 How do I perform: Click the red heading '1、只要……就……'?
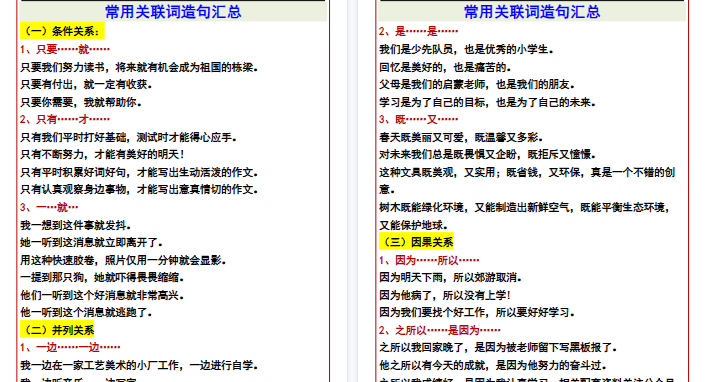coord(65,49)
